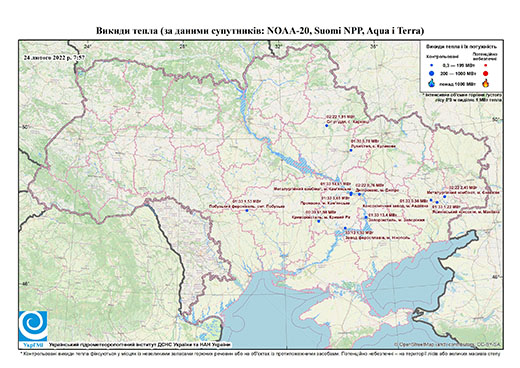Click the Makiivka coke plant blue marker
This screenshot has width=520, height=368.
point(437,202)
